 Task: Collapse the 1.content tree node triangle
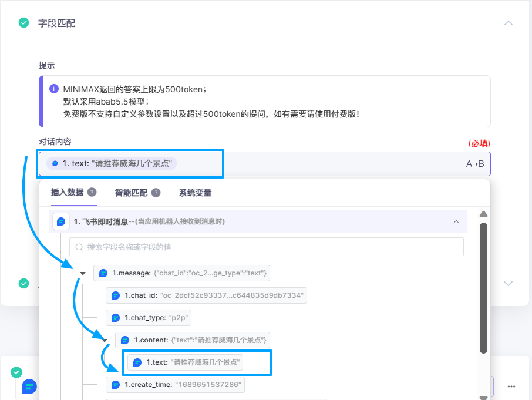point(103,340)
